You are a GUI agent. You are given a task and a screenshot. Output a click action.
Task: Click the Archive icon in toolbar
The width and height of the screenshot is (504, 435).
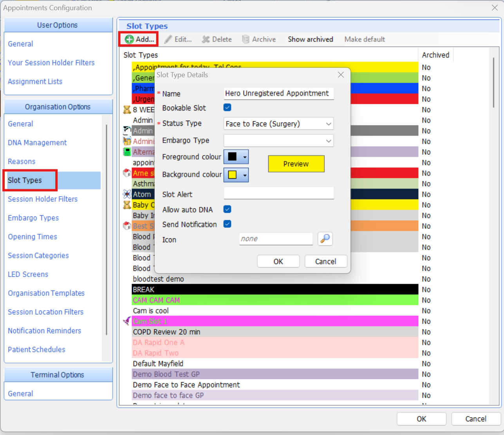click(246, 39)
